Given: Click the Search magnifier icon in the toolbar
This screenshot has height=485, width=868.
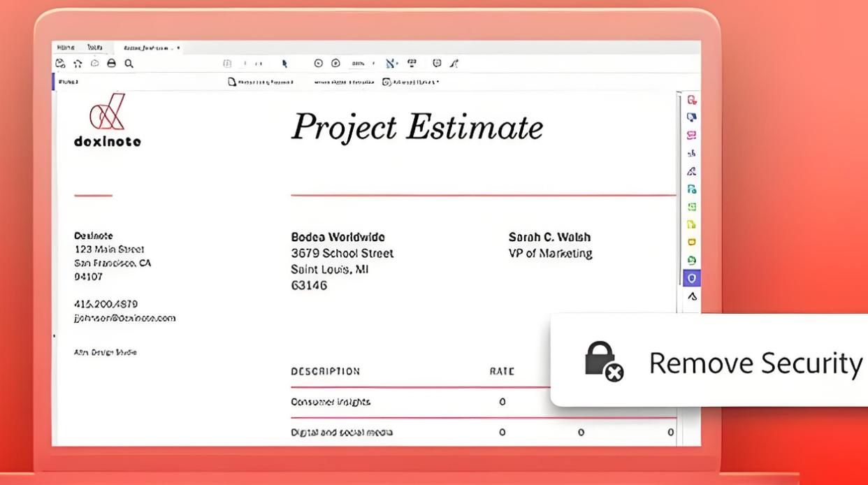Looking at the screenshot, I should point(129,64).
